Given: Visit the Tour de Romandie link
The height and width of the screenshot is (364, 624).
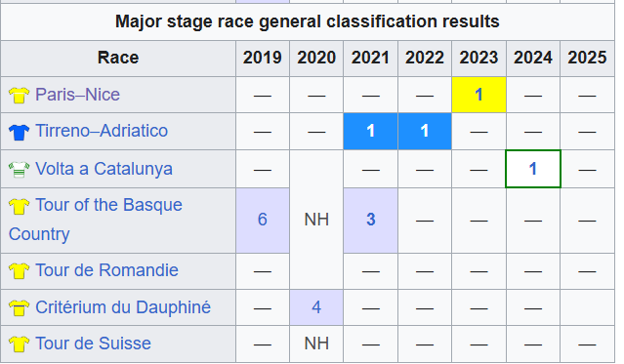Looking at the screenshot, I should coord(106,270).
